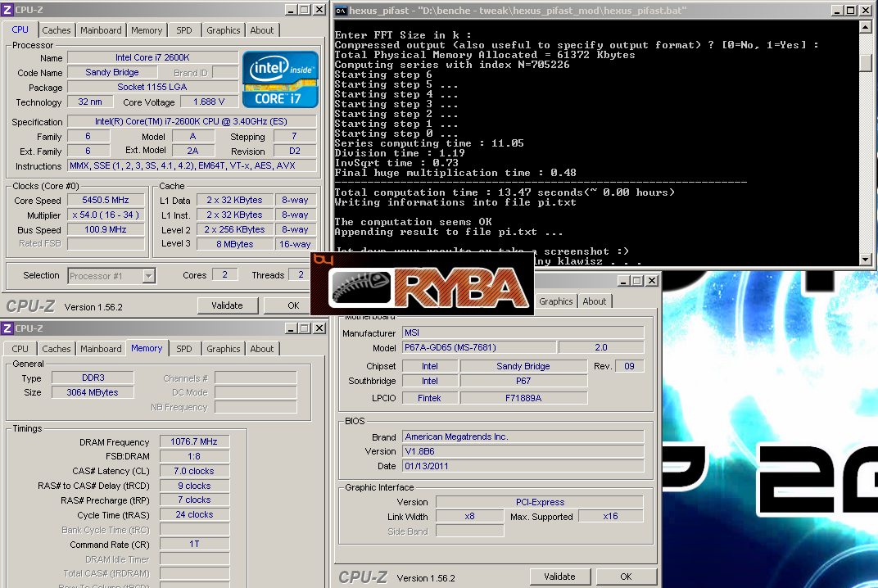The height and width of the screenshot is (588, 878).
Task: Click the Code Name field Sandy Bridge
Action: tap(112, 72)
